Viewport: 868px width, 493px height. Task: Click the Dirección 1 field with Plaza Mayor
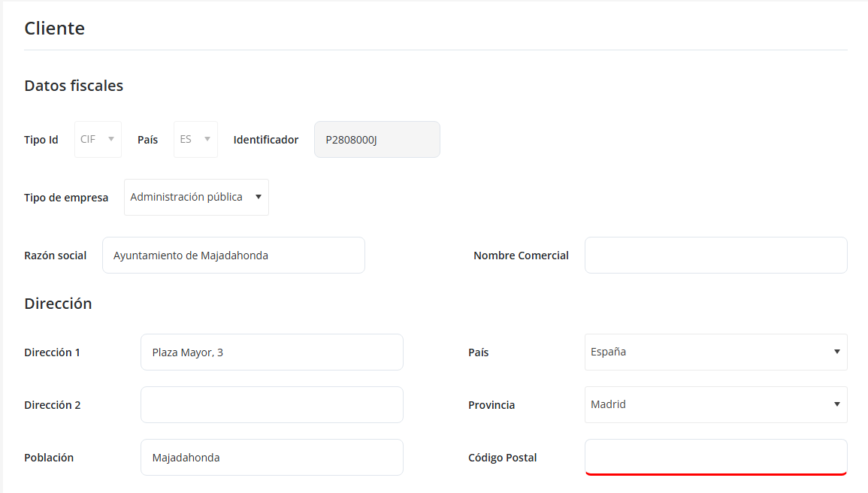point(271,352)
